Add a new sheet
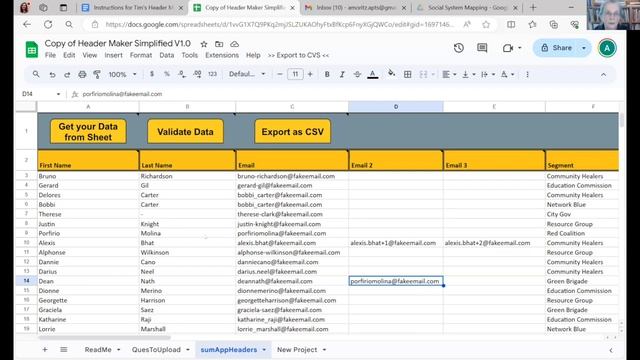This screenshot has height=360, width=640. pyautogui.click(x=45, y=349)
